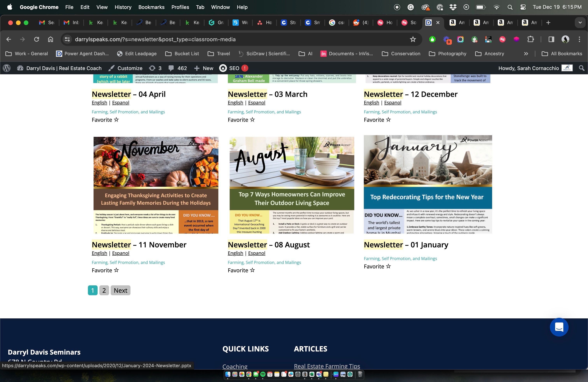Mark Newsletter 01 January as favorite
The image size is (588, 382).
click(388, 266)
